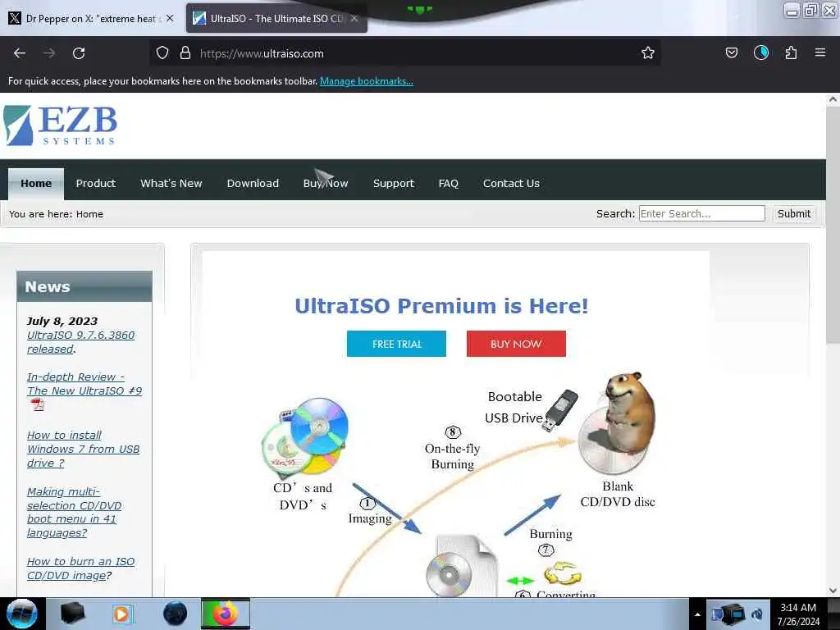Click the clock showing 3:14 AM

tap(798, 614)
